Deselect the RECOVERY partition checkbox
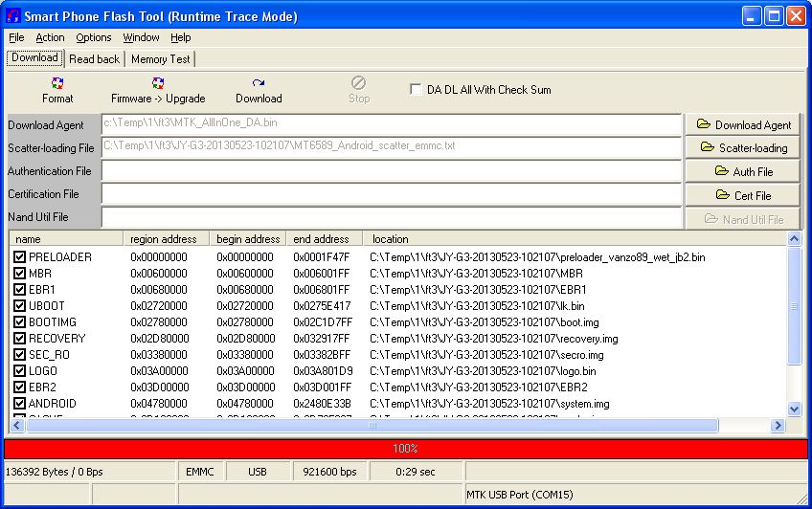 (19, 339)
